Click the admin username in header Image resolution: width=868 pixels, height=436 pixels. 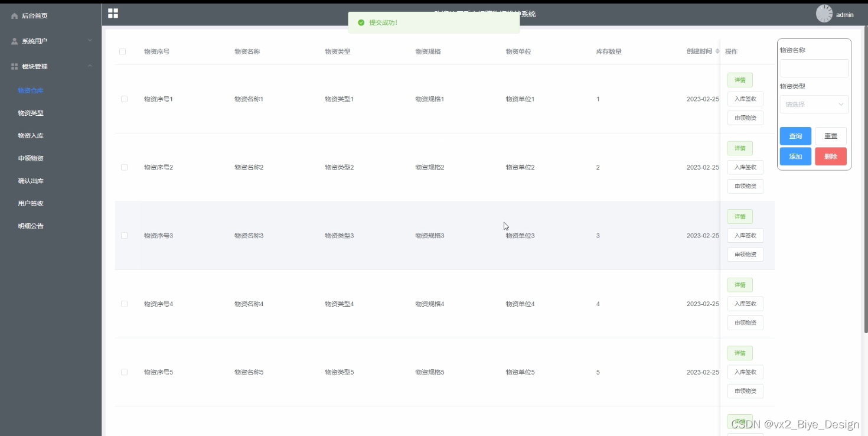[x=845, y=15]
